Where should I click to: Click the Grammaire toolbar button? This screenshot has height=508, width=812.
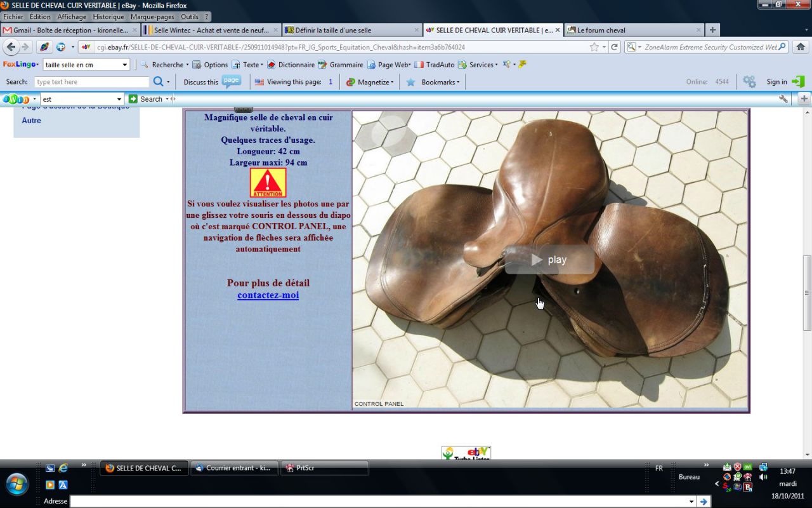pos(340,65)
